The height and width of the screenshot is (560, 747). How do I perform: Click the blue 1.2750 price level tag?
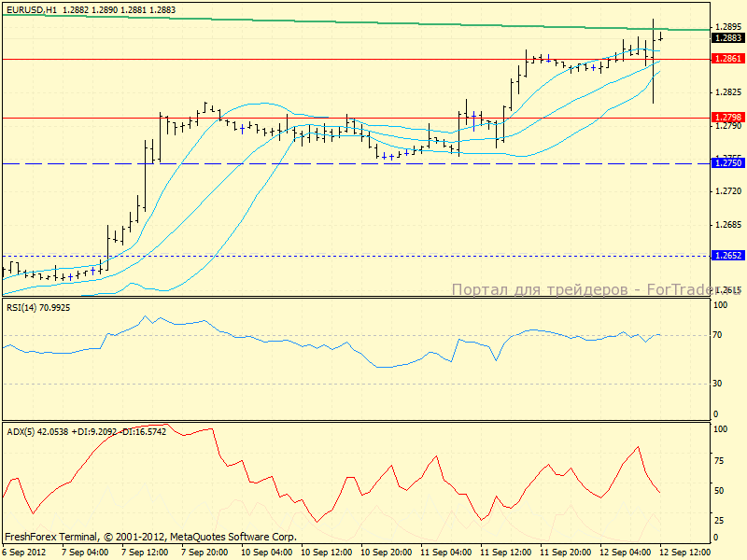click(x=727, y=163)
